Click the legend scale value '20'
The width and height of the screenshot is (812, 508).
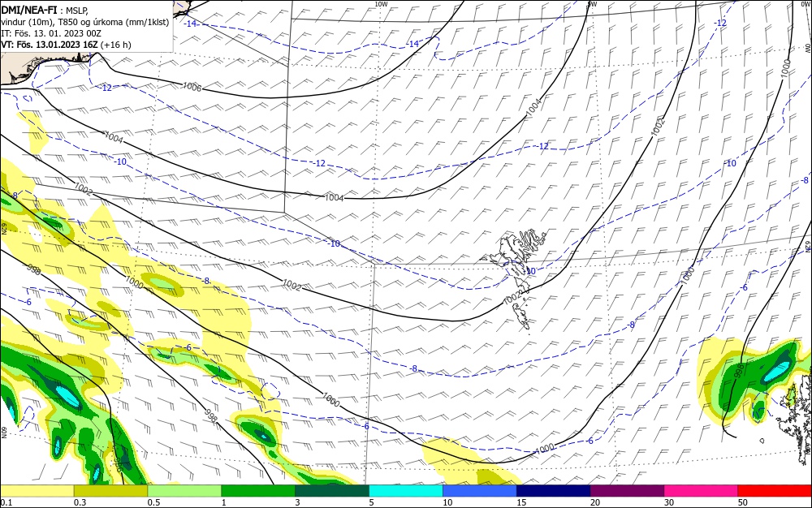tap(595, 502)
